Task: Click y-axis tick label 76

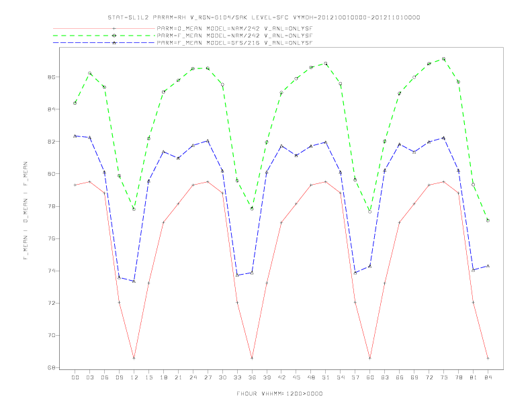Action: click(52, 238)
